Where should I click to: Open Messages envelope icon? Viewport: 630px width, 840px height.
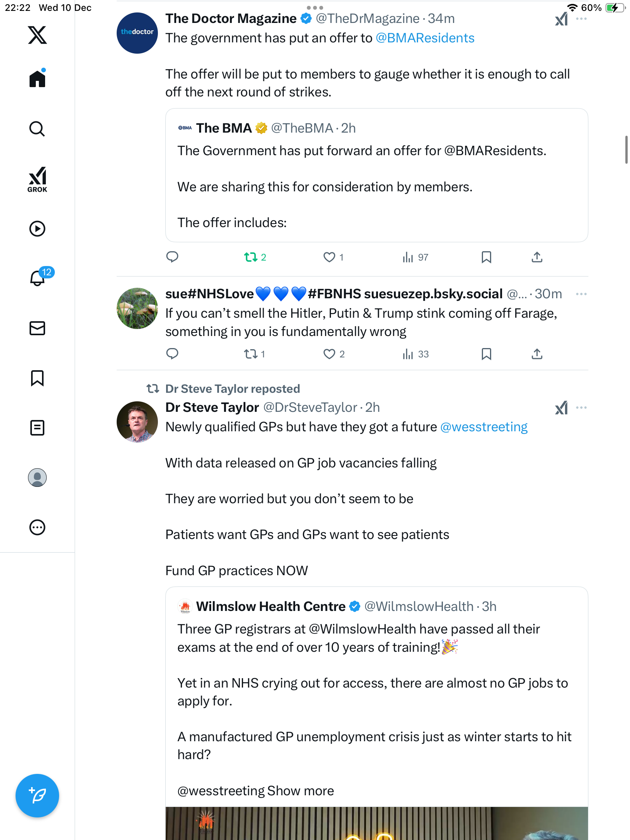click(x=37, y=328)
